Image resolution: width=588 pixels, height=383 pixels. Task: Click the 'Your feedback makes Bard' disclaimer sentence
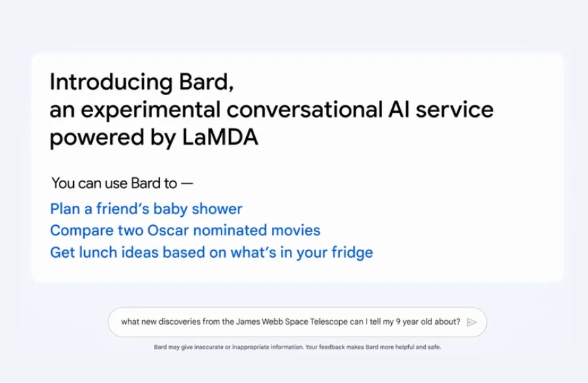click(373, 347)
